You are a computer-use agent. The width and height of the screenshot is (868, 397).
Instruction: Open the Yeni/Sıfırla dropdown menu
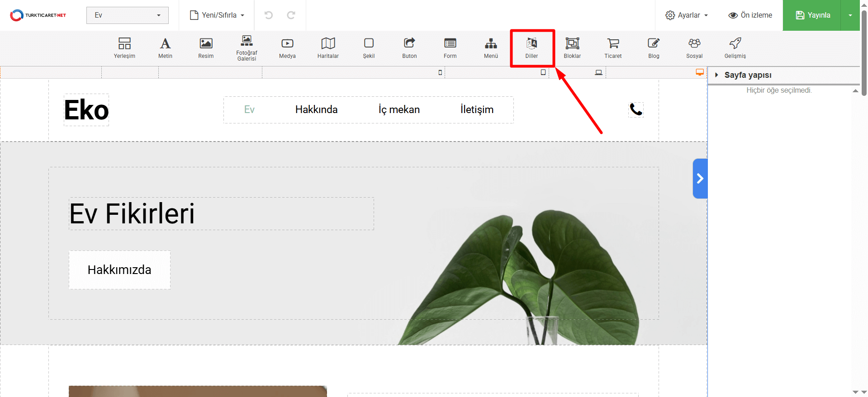point(217,15)
